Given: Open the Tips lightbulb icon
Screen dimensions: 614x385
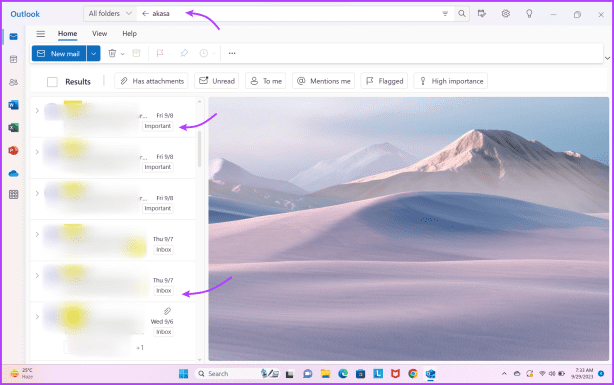Looking at the screenshot, I should point(529,14).
